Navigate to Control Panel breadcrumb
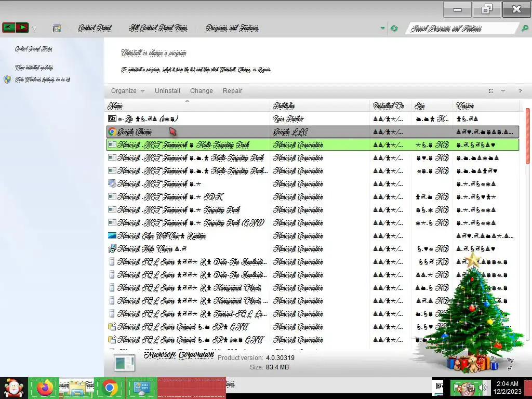This screenshot has height=399, width=532. 95,28
